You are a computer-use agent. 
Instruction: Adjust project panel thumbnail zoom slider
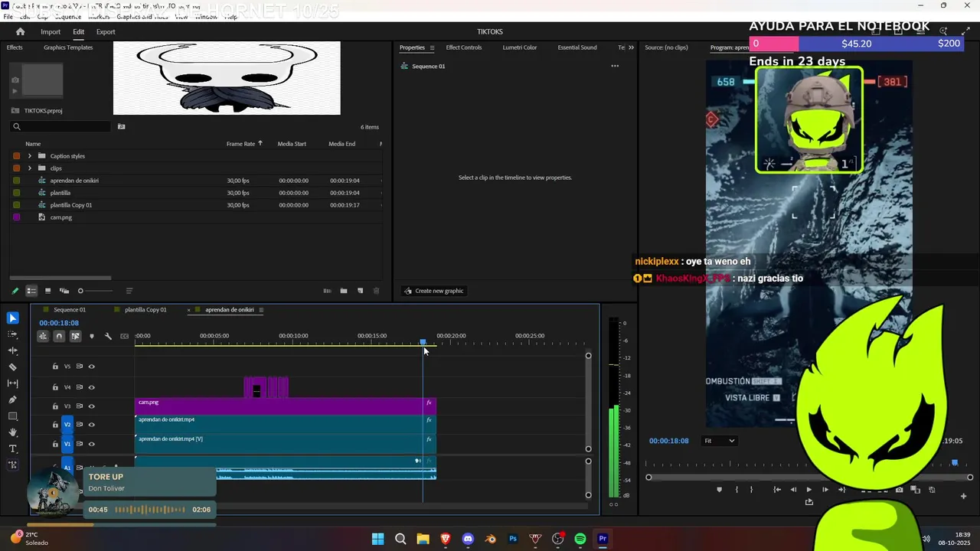tap(95, 291)
